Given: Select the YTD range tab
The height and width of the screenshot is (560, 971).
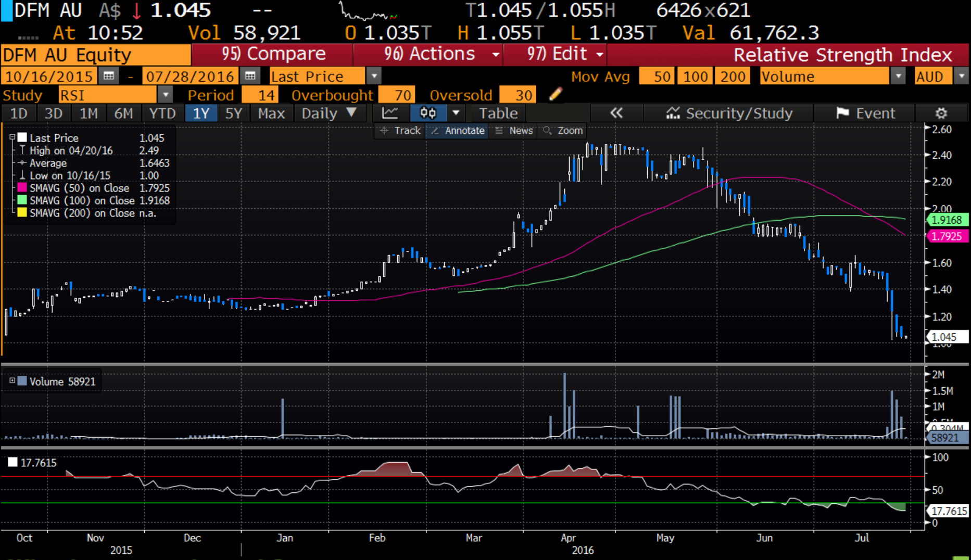Looking at the screenshot, I should pyautogui.click(x=162, y=113).
